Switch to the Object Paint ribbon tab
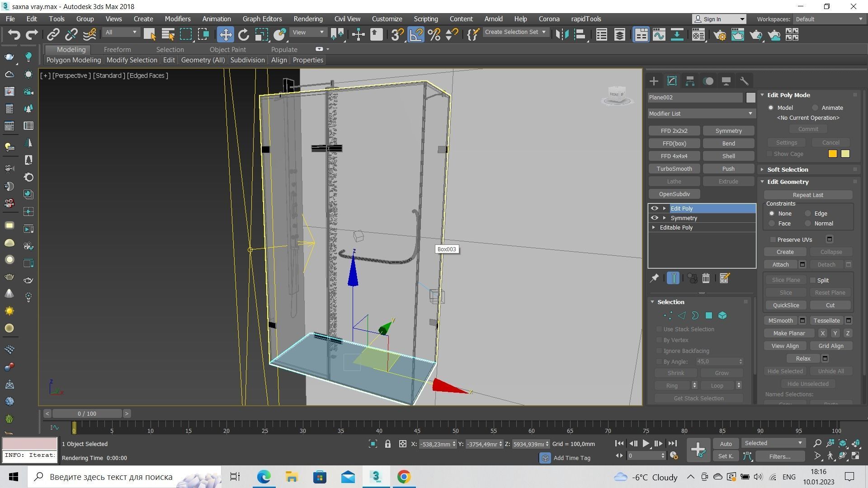The width and height of the screenshot is (868, 488). click(227, 50)
